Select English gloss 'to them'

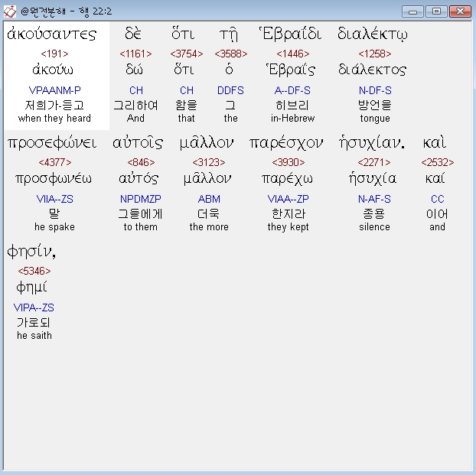point(141,226)
